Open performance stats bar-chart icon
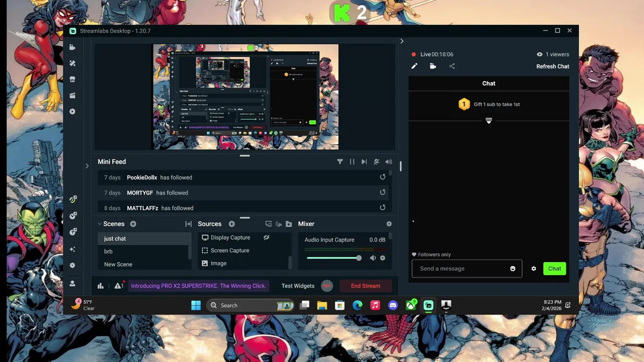 point(101,286)
